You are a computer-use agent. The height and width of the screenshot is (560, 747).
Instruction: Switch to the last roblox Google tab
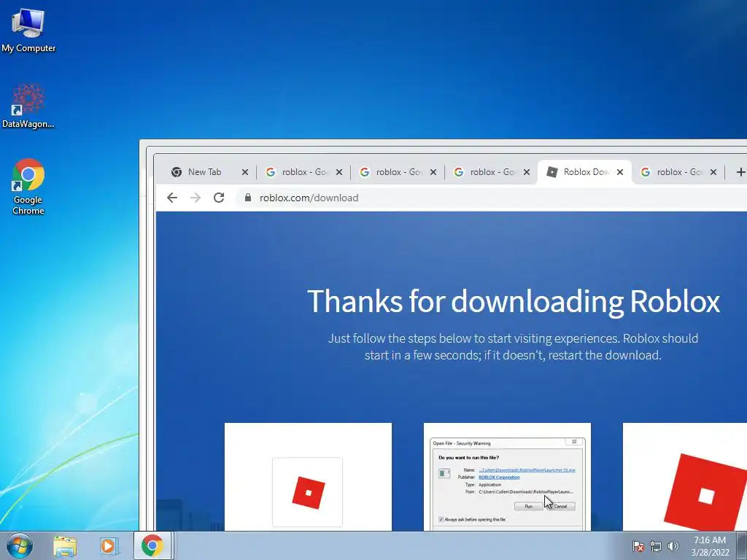pyautogui.click(x=678, y=172)
